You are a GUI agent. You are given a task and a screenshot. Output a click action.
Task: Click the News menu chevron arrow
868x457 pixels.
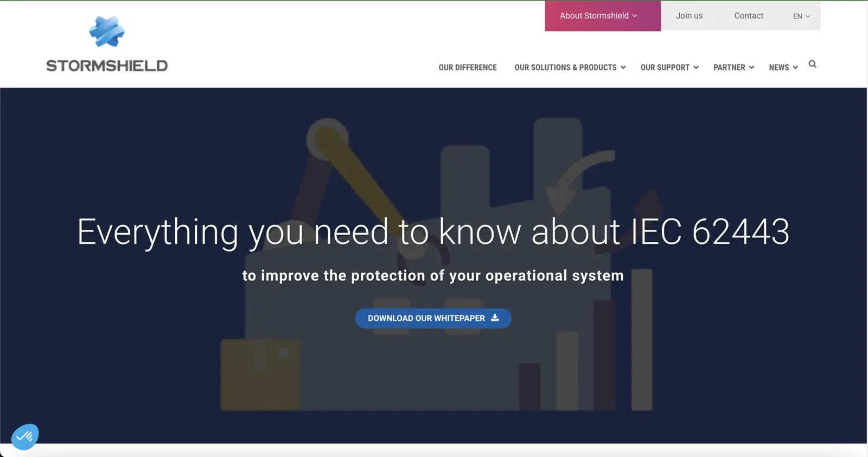[x=795, y=68]
